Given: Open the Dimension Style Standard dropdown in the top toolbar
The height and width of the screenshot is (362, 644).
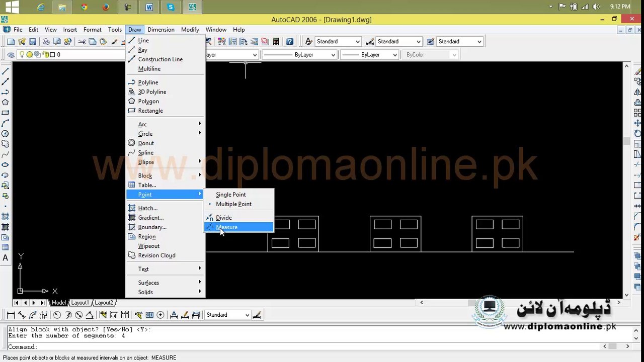Looking at the screenshot, I should [398, 42].
